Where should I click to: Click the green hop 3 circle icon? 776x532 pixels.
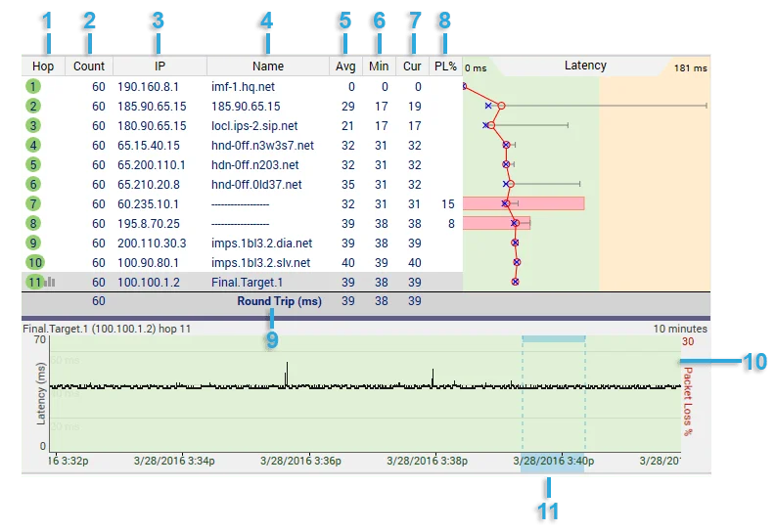click(x=33, y=125)
